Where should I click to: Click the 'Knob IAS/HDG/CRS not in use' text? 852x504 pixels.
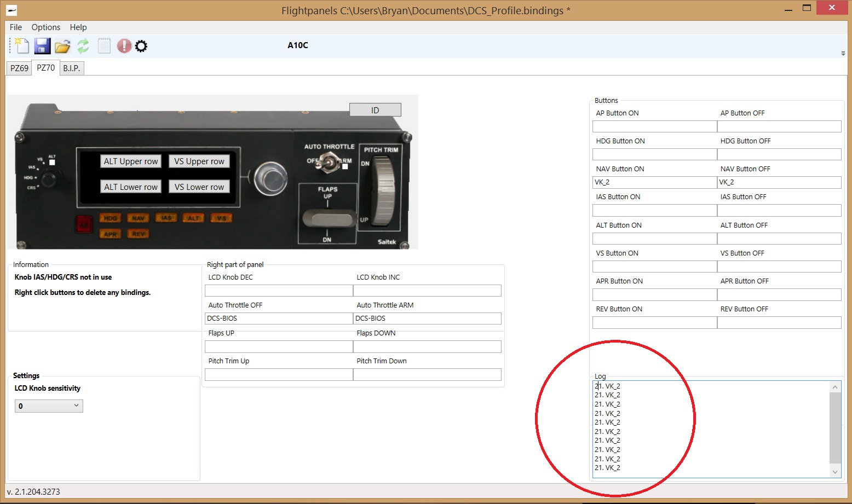pos(63,277)
